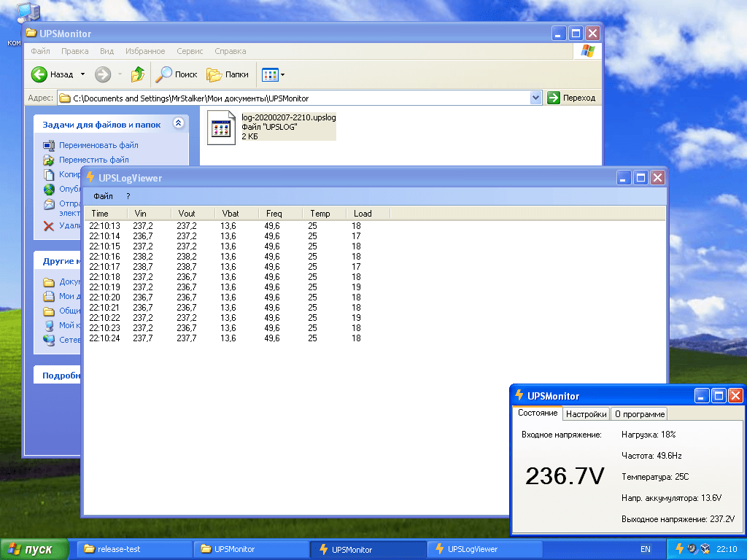Click the Rename file (Переименовать файл) link
The width and height of the screenshot is (747, 560).
[98, 145]
